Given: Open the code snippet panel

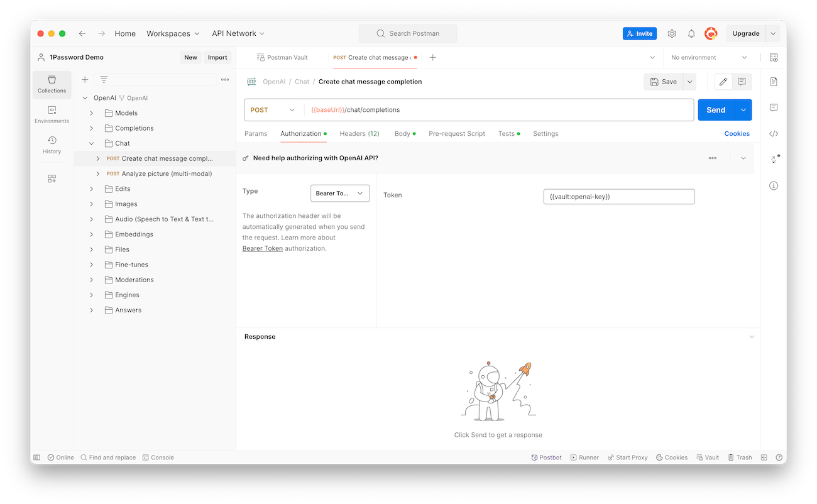Looking at the screenshot, I should click(x=774, y=133).
